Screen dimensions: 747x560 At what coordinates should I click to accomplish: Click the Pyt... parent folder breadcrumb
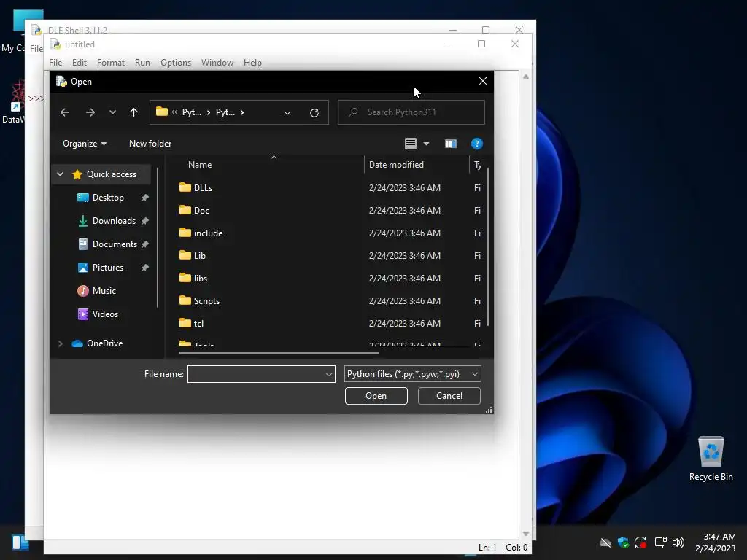click(192, 112)
